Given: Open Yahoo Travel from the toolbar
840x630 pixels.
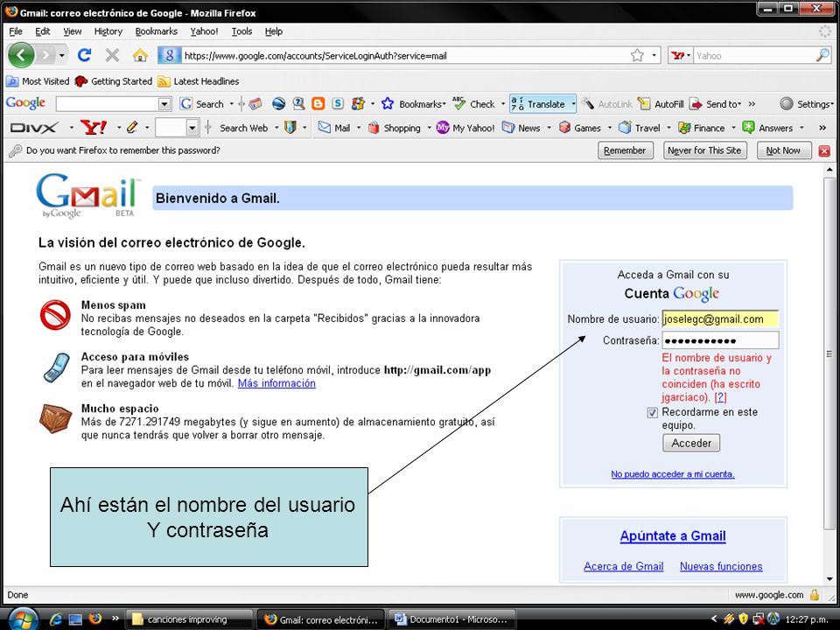Looking at the screenshot, I should 639,128.
